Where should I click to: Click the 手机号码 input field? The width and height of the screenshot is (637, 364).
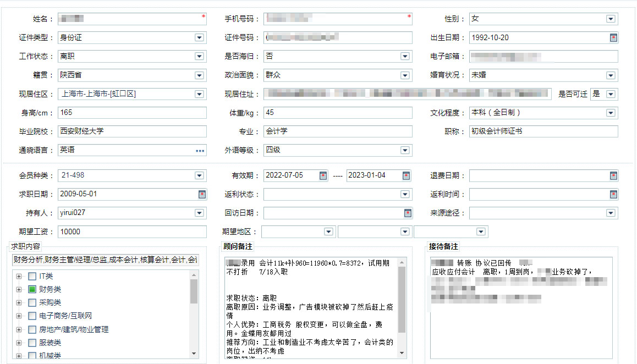tap(338, 19)
